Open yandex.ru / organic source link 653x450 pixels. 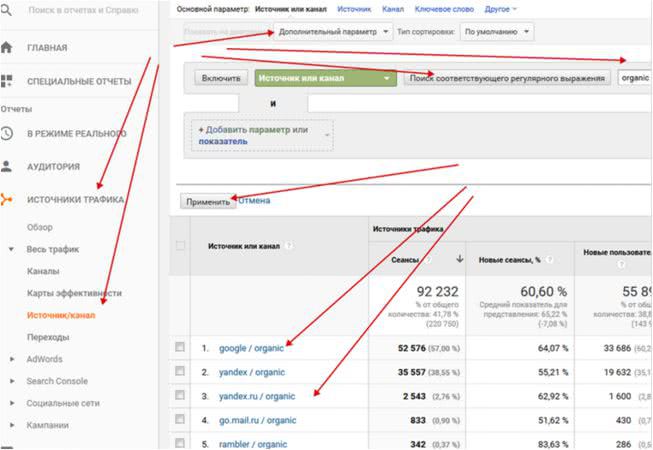point(257,396)
